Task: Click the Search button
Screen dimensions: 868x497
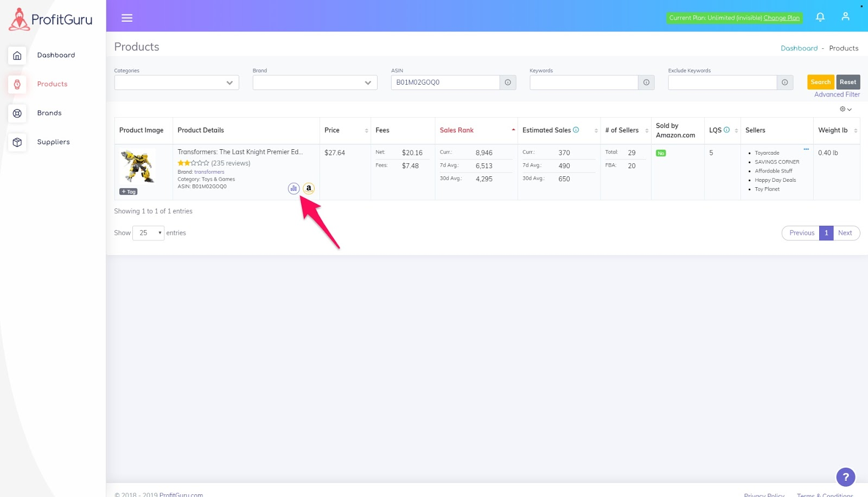Action: 820,82
